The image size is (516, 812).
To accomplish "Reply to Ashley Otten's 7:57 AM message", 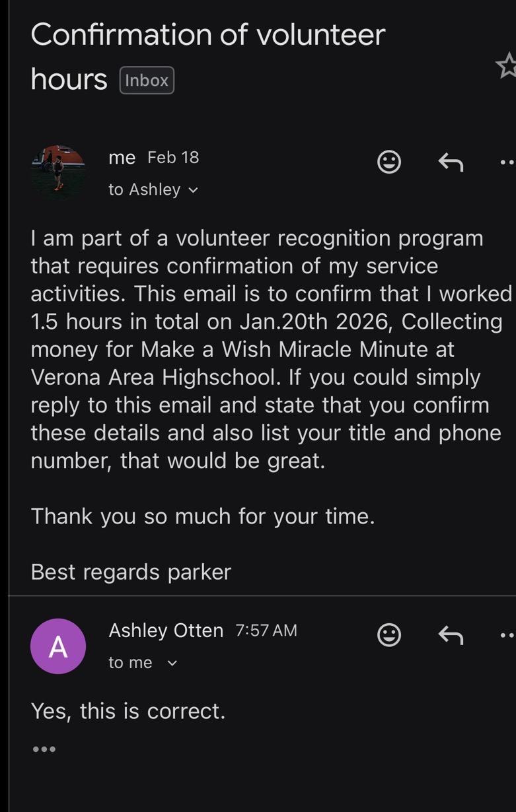I will (451, 635).
